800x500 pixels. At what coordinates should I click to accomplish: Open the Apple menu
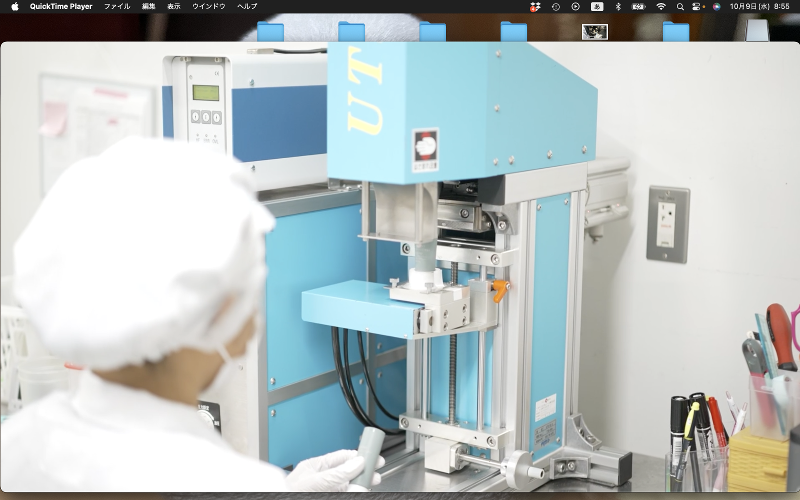tap(14, 6)
